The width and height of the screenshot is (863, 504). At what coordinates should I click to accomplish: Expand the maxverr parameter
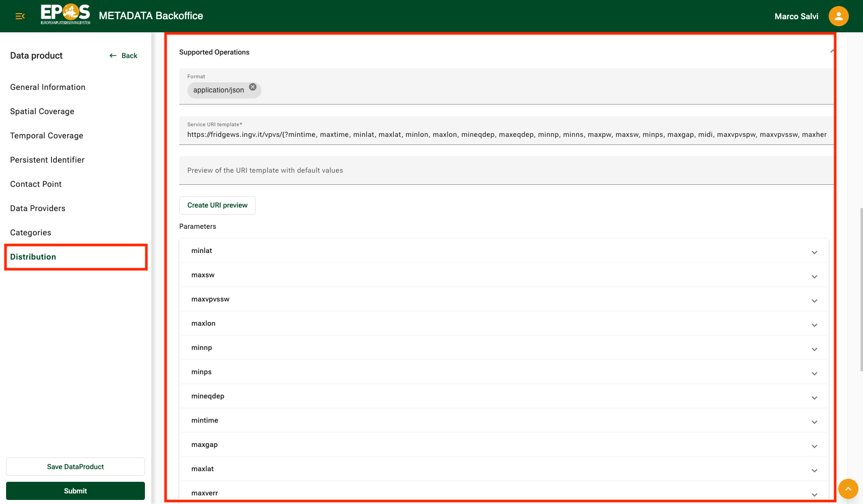click(x=814, y=494)
